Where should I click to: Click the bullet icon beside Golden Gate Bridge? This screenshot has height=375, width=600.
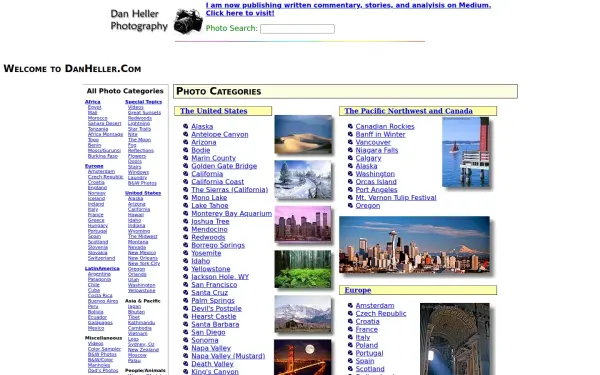[x=186, y=166]
